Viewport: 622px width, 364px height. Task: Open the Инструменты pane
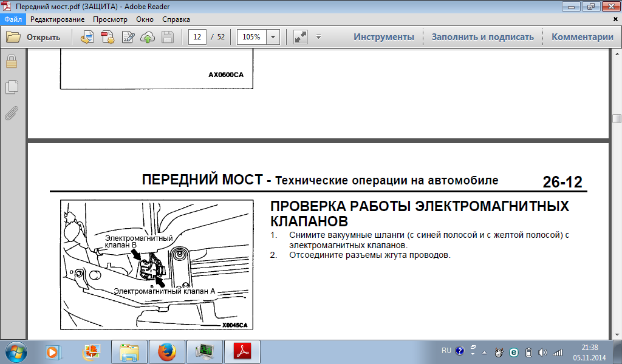click(384, 37)
